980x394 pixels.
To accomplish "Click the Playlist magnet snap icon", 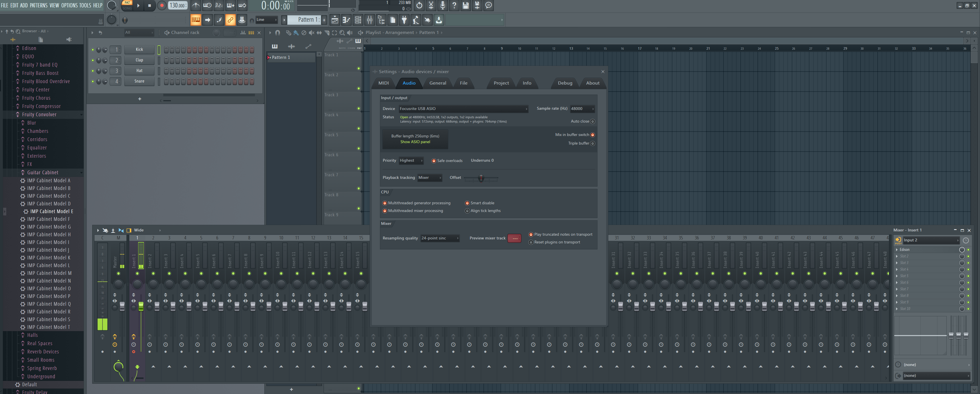I will [x=278, y=33].
